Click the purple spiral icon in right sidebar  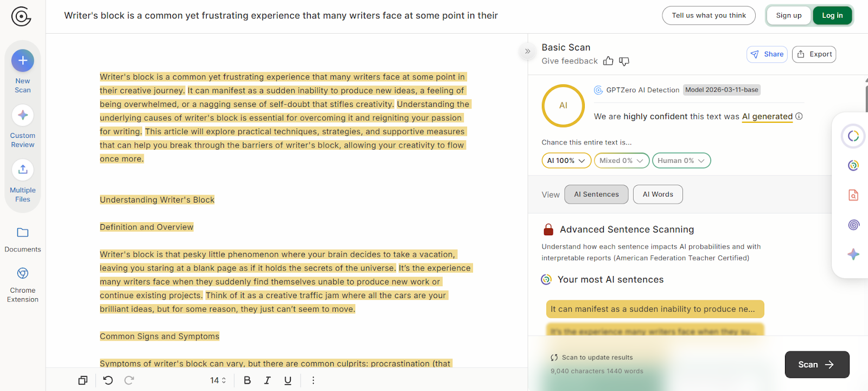click(853, 225)
